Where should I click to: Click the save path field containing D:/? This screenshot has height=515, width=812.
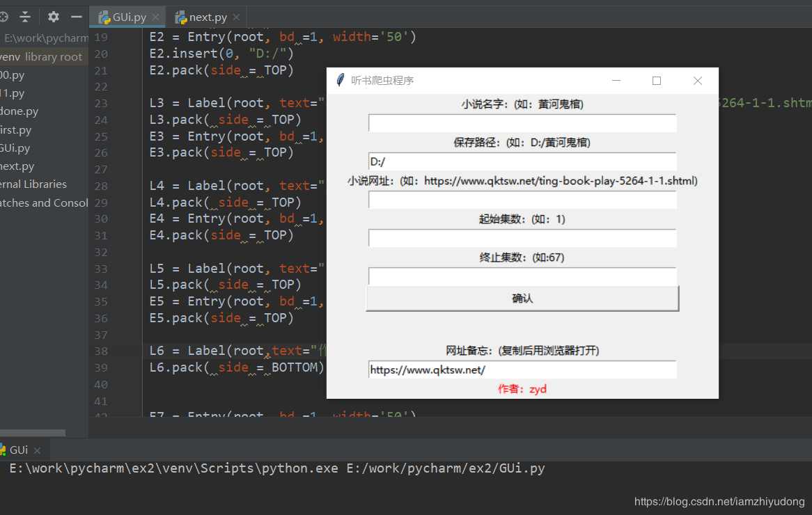[522, 161]
